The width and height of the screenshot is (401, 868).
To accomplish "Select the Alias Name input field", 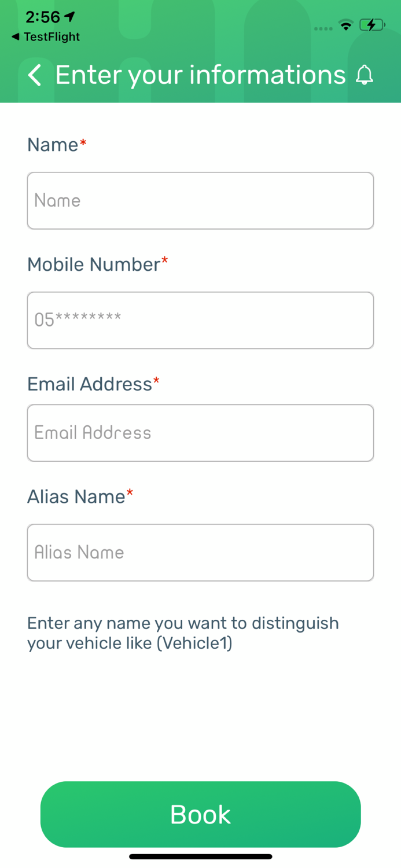I will pyautogui.click(x=200, y=552).
